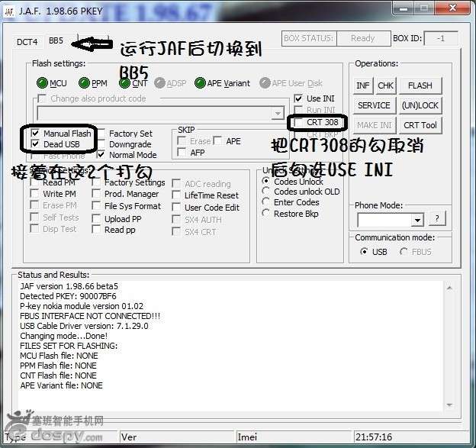Image resolution: width=476 pixels, height=448 pixels.
Task: Click the 'Detected PKEY: 90007BF6' log line
Action: tap(68, 296)
